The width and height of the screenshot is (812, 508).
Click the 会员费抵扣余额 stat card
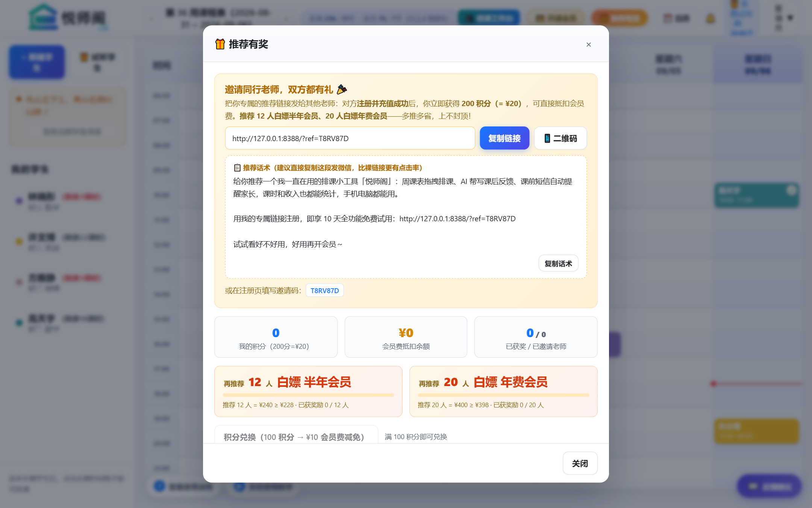[406, 337]
